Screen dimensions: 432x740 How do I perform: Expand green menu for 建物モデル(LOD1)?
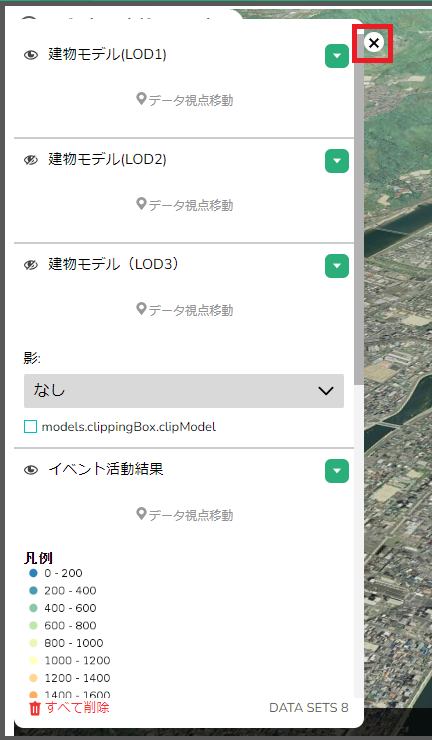(337, 56)
